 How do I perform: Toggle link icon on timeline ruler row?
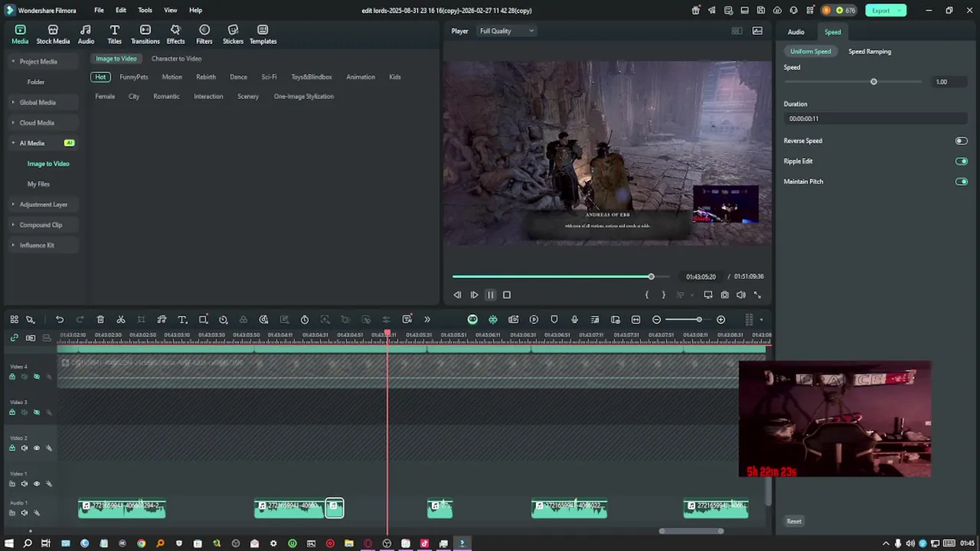point(14,337)
